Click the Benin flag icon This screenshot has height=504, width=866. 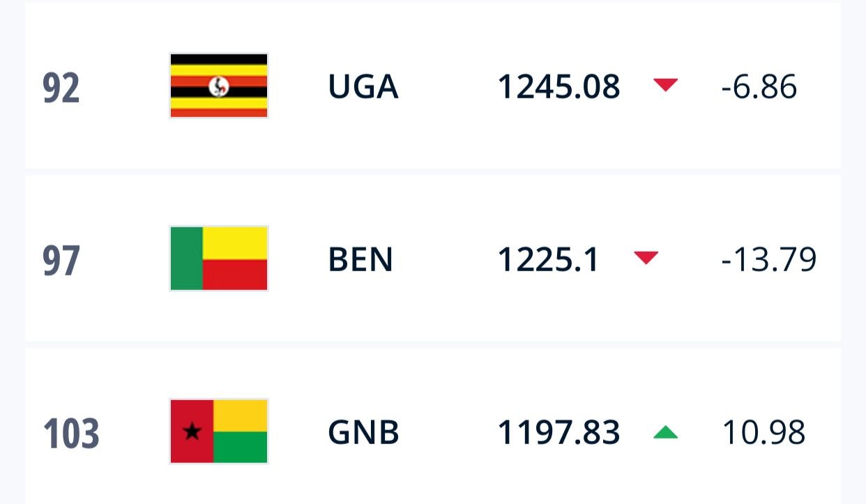click(x=218, y=259)
